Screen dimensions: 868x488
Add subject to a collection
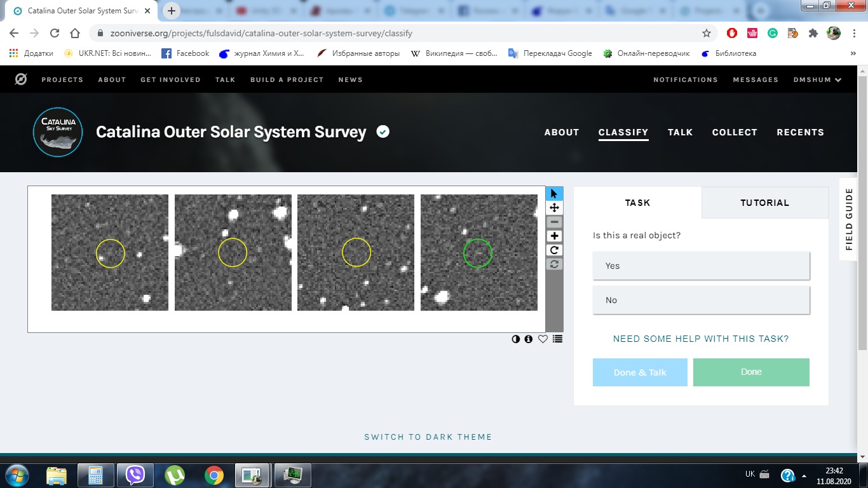click(x=557, y=339)
